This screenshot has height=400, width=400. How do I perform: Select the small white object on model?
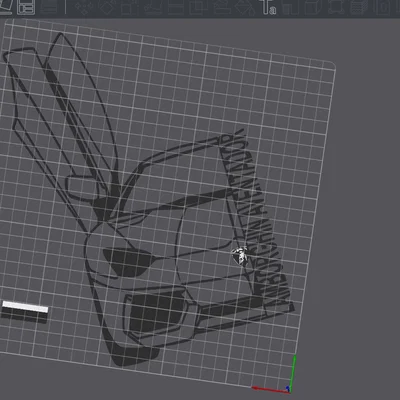(240, 256)
